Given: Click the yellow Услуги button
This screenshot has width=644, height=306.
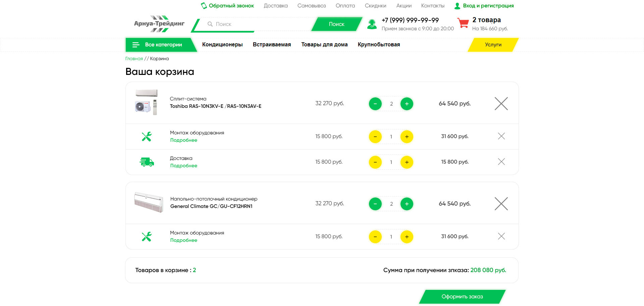Looking at the screenshot, I should point(493,45).
